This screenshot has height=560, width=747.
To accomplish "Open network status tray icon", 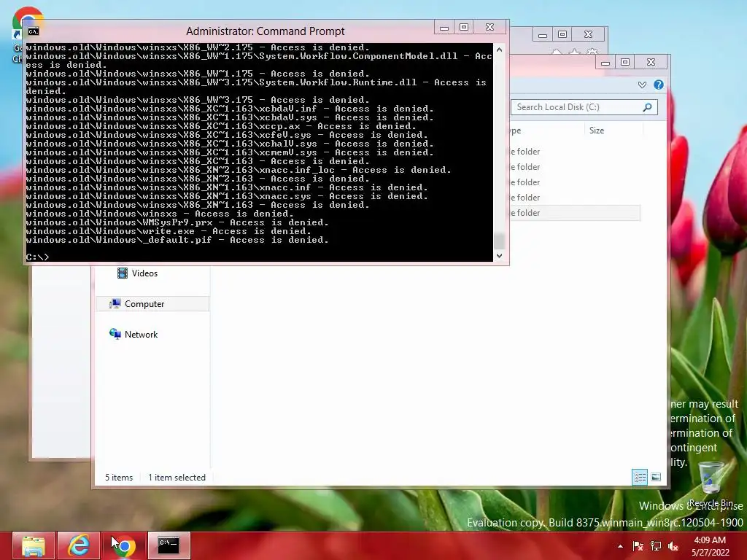I will coord(656,546).
